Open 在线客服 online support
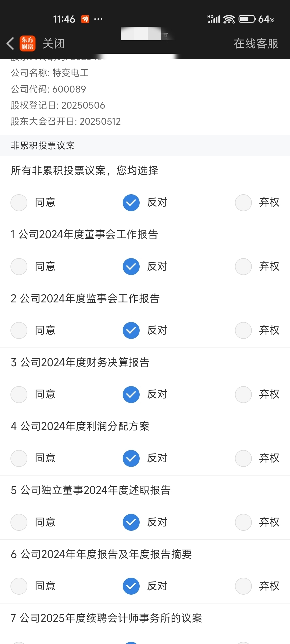The image size is (290, 644). [256, 43]
